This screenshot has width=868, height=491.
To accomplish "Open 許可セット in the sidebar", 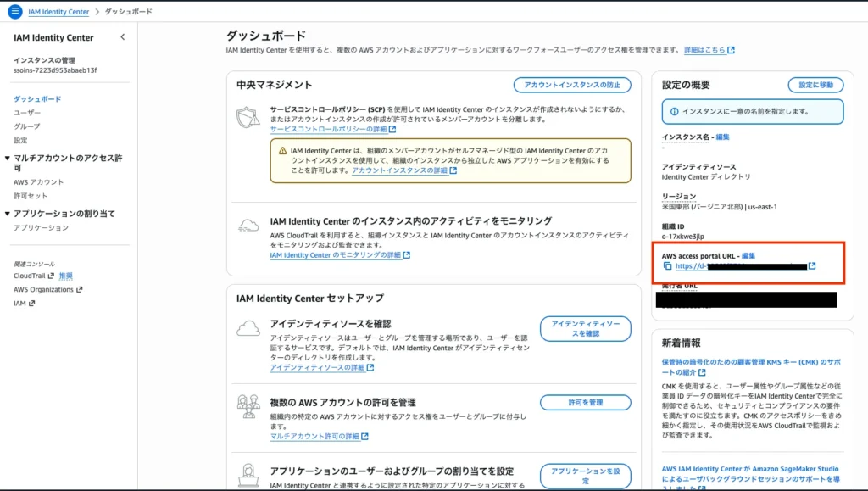I will click(31, 195).
